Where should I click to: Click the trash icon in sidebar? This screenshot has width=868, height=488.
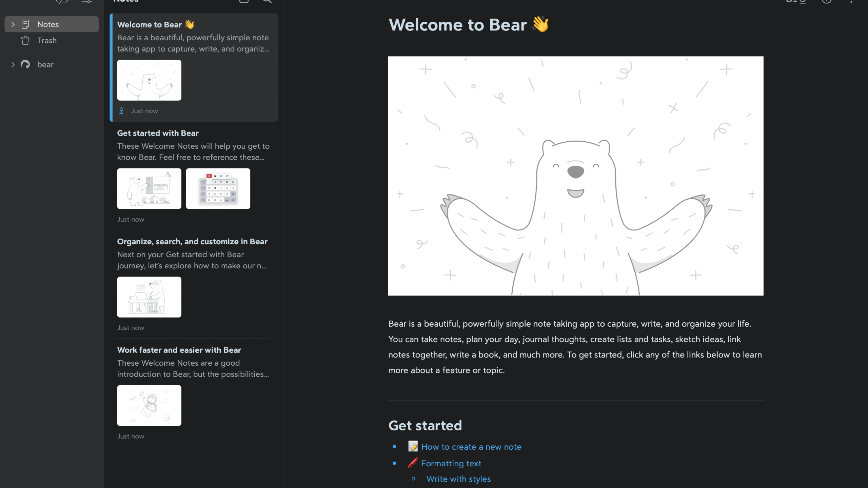click(x=25, y=40)
